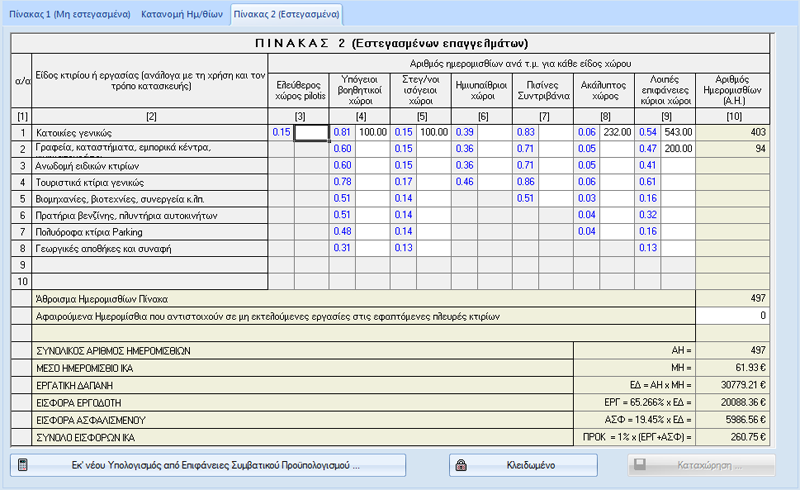Click the ΜΕΣΟ ΗΜΕΡΟΜΙΣΘΙΟ ΙΚΑ label
The width and height of the screenshot is (800, 490).
[x=84, y=368]
